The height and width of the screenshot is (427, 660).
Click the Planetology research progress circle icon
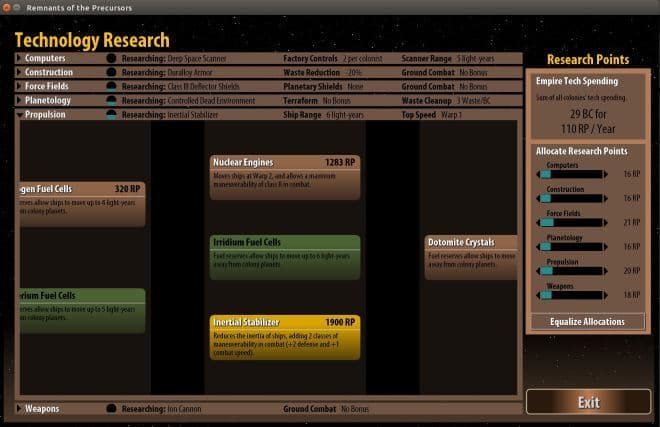[x=111, y=101]
